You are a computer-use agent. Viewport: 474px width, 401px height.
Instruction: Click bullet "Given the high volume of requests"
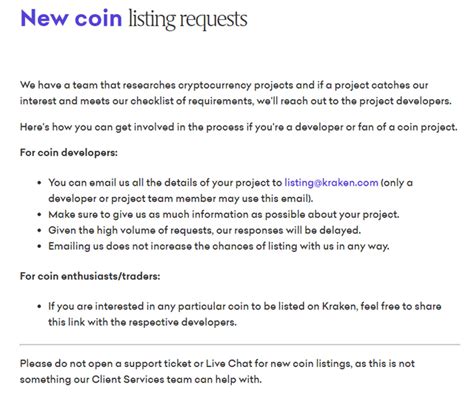[x=205, y=230]
